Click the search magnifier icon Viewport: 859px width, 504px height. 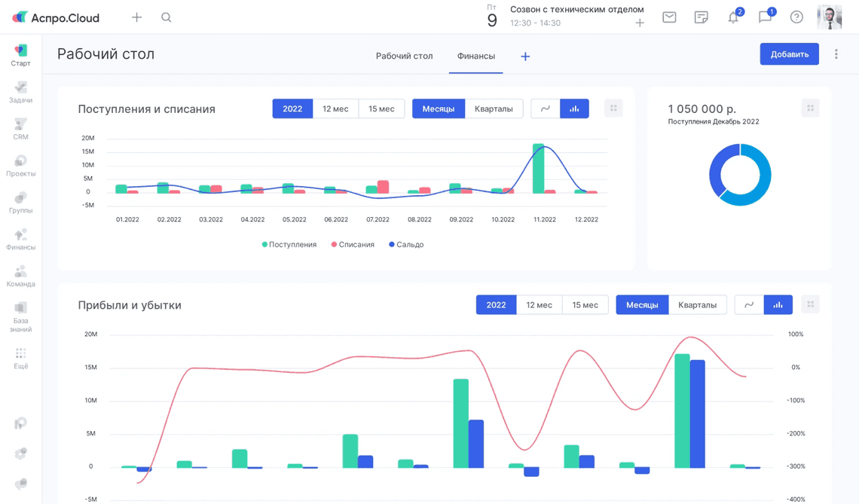167,17
